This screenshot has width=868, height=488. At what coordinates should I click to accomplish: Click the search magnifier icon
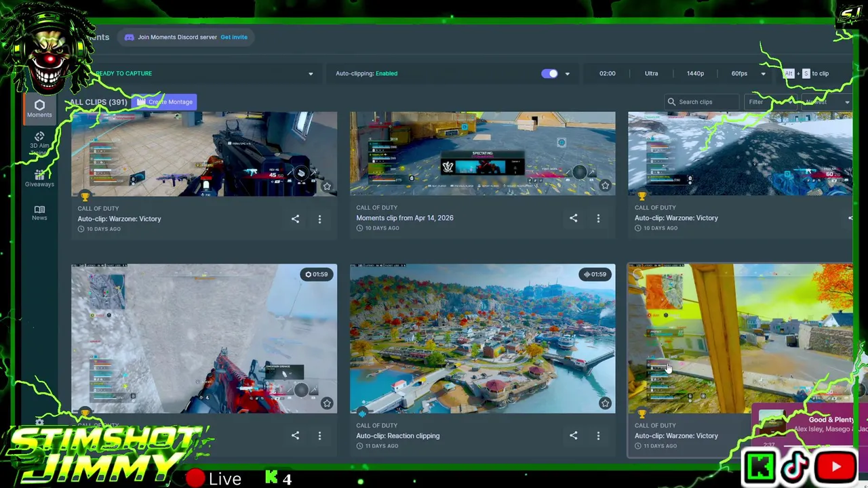pyautogui.click(x=672, y=102)
